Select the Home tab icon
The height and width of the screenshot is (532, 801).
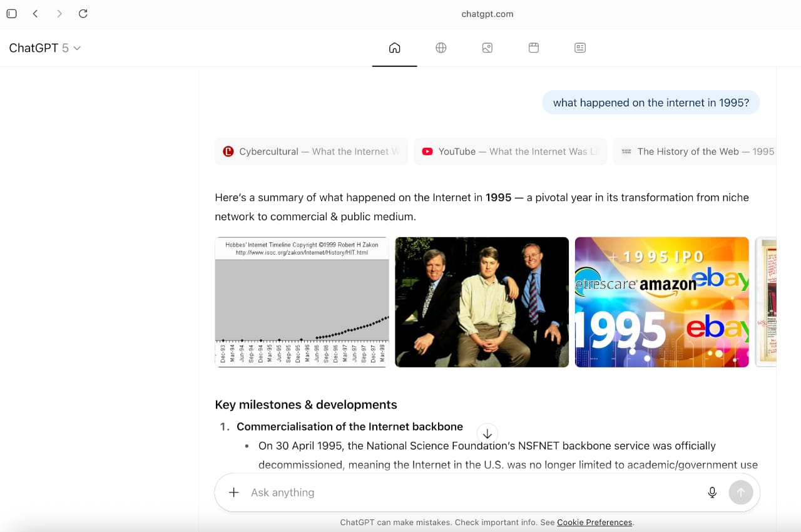coord(394,48)
